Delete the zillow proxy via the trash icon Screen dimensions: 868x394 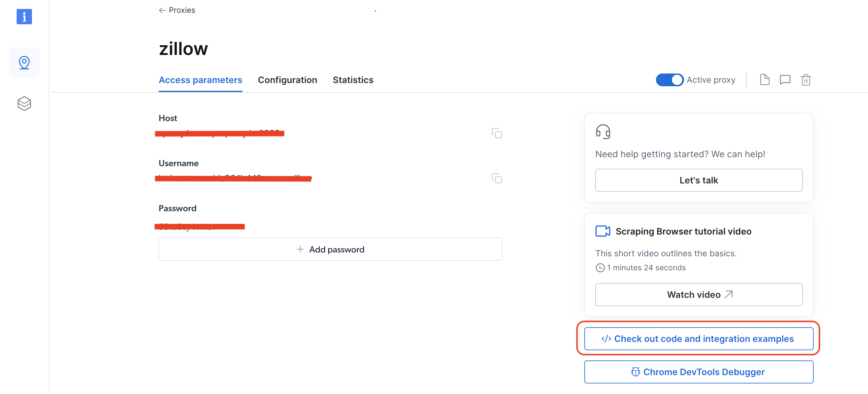click(x=806, y=80)
